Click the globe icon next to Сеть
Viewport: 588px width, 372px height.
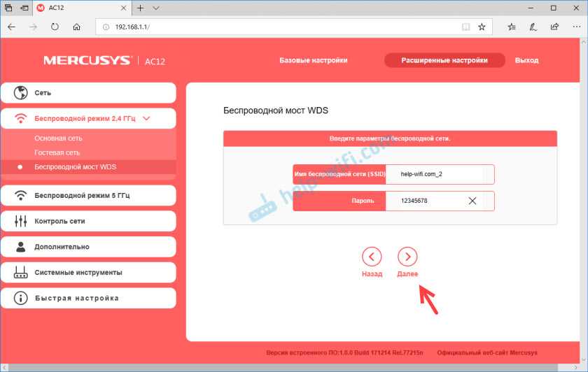21,93
